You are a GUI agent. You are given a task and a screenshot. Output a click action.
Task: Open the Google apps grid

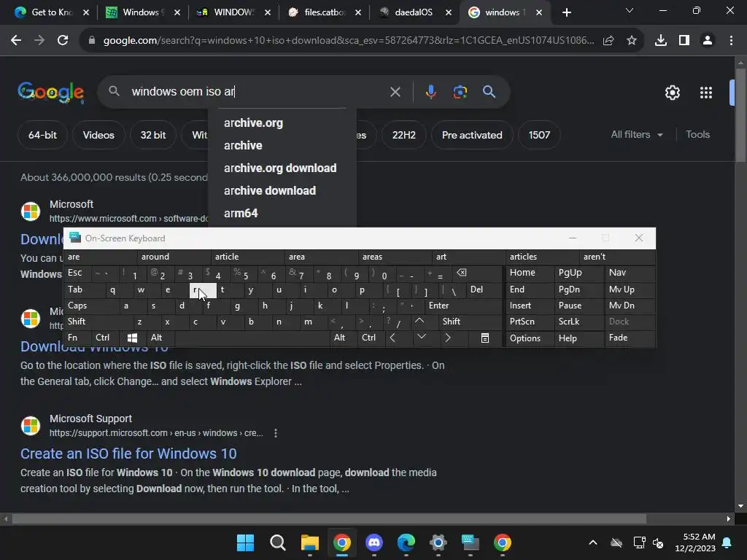706,93
